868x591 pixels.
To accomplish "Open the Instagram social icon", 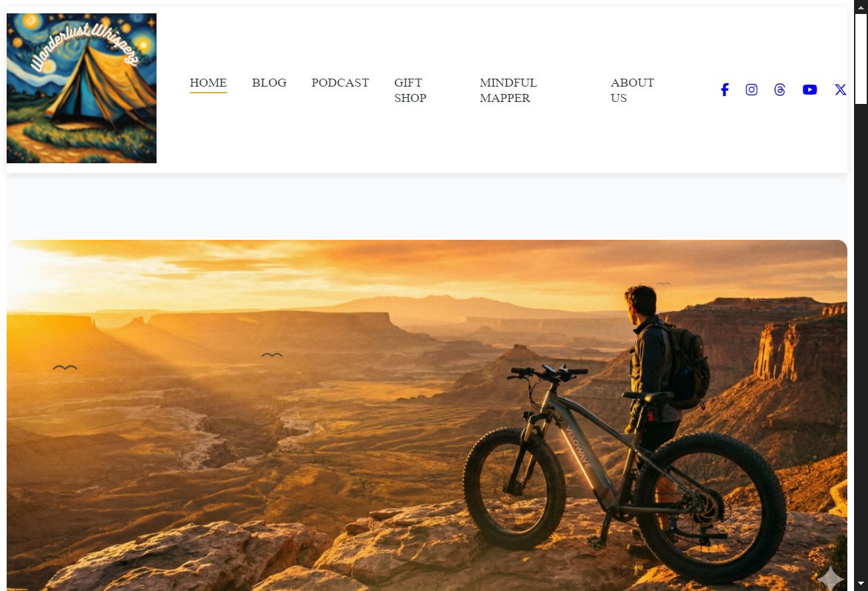I will (x=751, y=90).
